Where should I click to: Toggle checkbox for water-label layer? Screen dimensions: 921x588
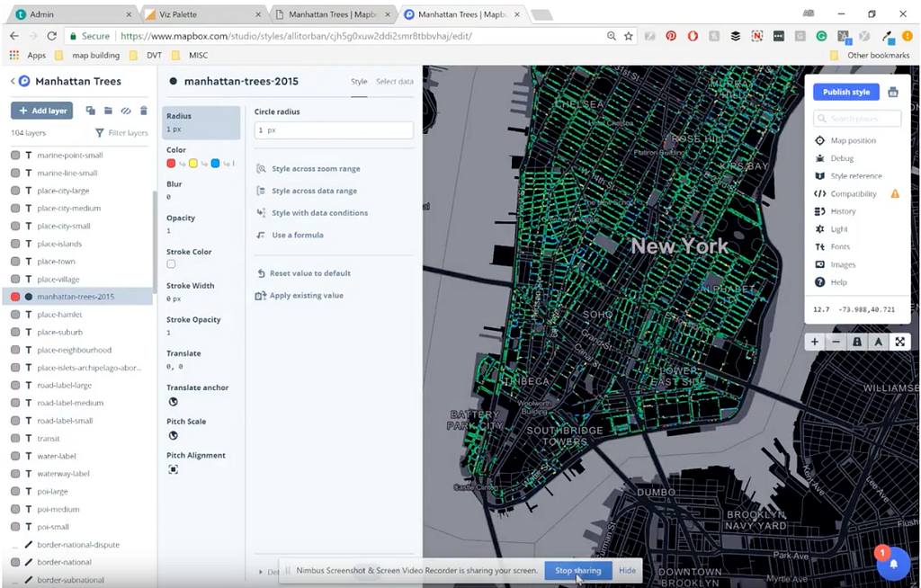[15, 456]
